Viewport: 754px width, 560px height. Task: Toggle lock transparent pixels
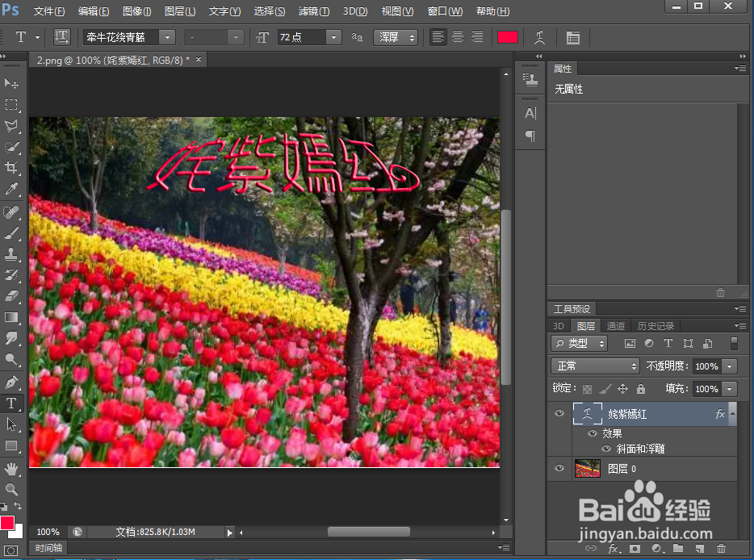(587, 389)
